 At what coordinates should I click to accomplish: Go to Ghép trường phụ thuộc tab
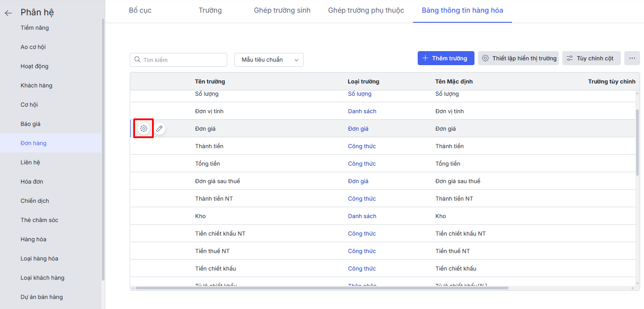click(366, 10)
